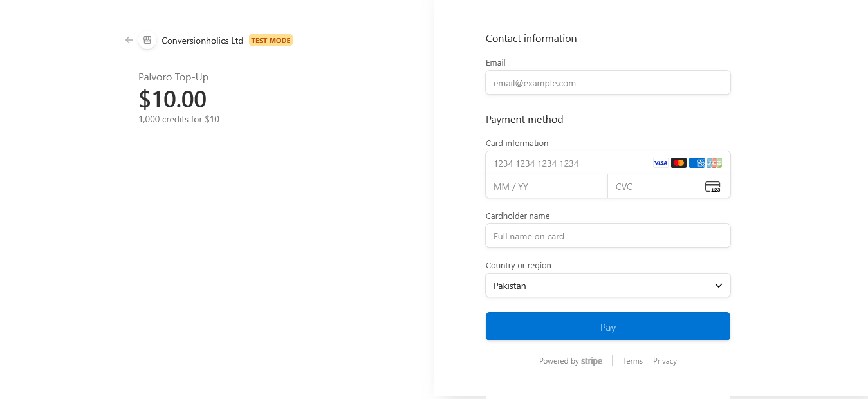Image resolution: width=868 pixels, height=399 pixels.
Task: Click the Mastercard logo icon
Action: [678, 163]
